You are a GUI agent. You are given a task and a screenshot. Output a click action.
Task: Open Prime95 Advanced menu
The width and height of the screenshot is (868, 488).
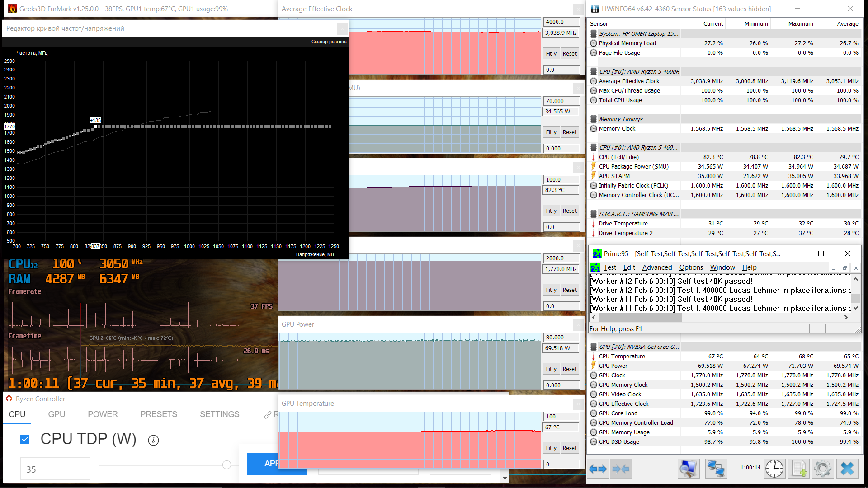pos(657,267)
